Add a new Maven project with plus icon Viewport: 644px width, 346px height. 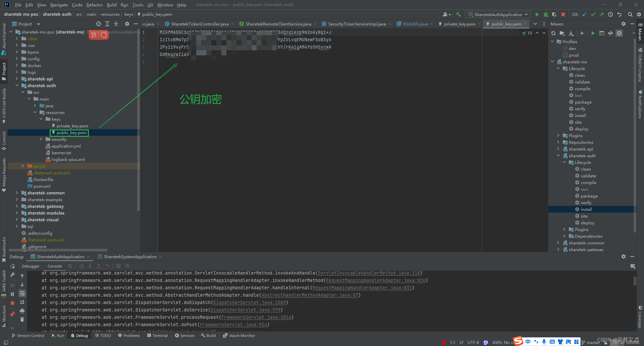pyautogui.click(x=582, y=33)
